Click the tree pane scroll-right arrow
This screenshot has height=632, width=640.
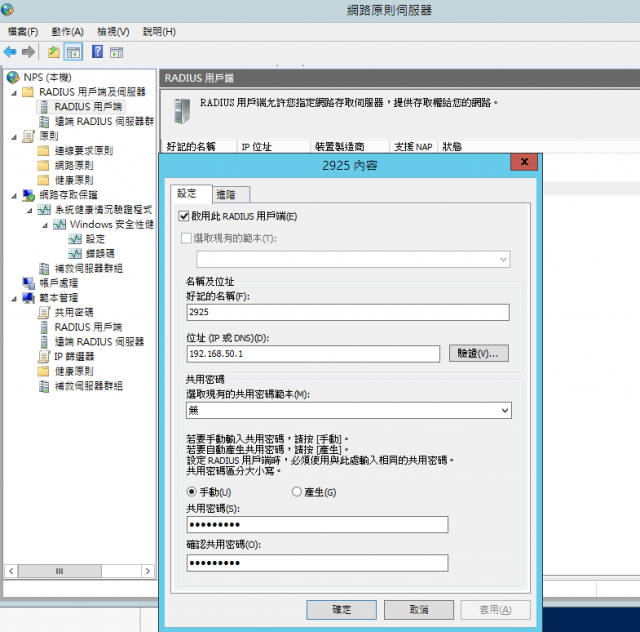point(148,571)
